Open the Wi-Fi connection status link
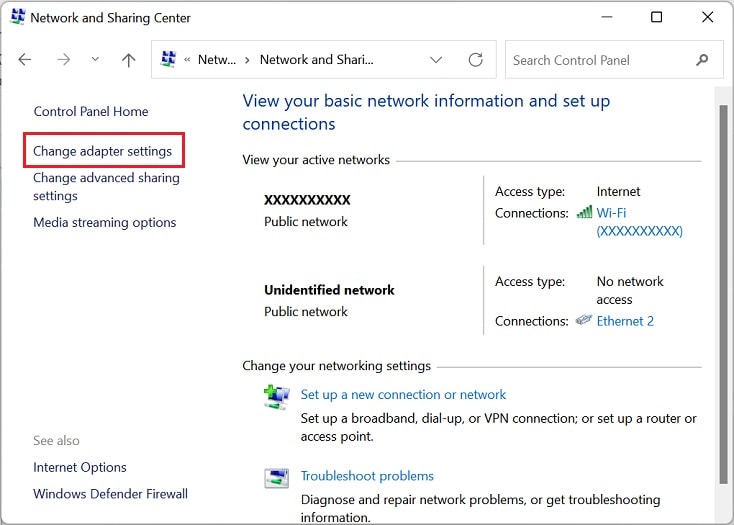The width and height of the screenshot is (734, 525). [x=639, y=222]
